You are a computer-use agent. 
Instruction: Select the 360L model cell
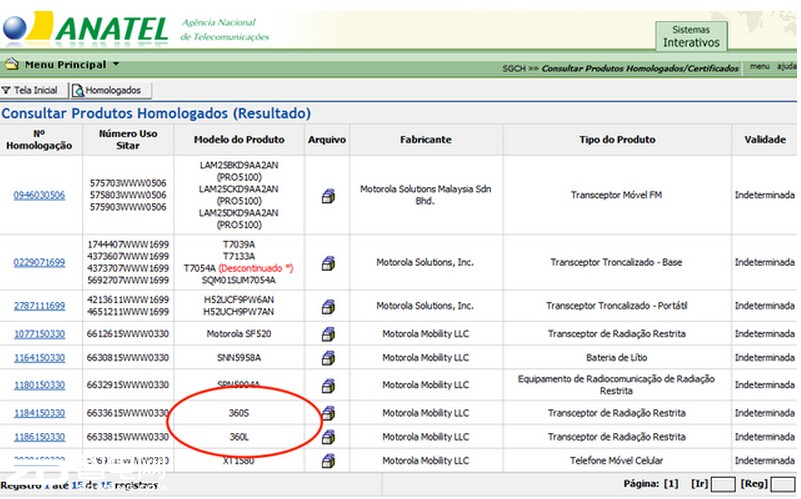click(x=239, y=437)
